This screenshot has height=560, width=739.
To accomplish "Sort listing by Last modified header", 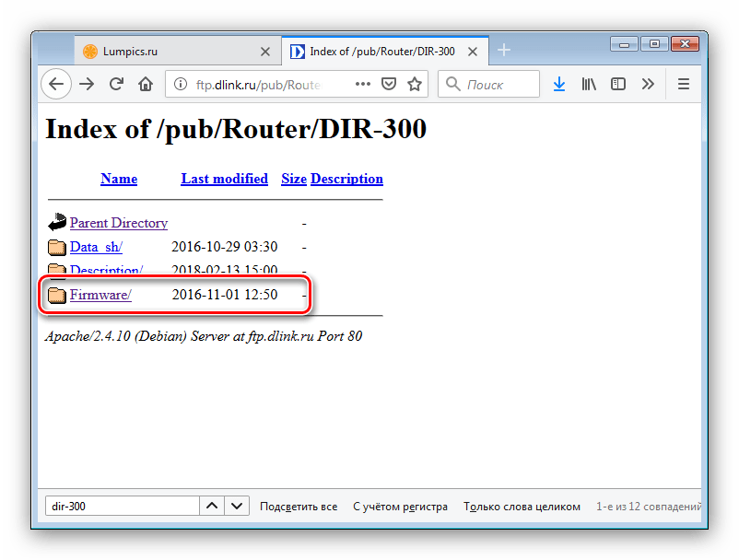I will coord(224,179).
